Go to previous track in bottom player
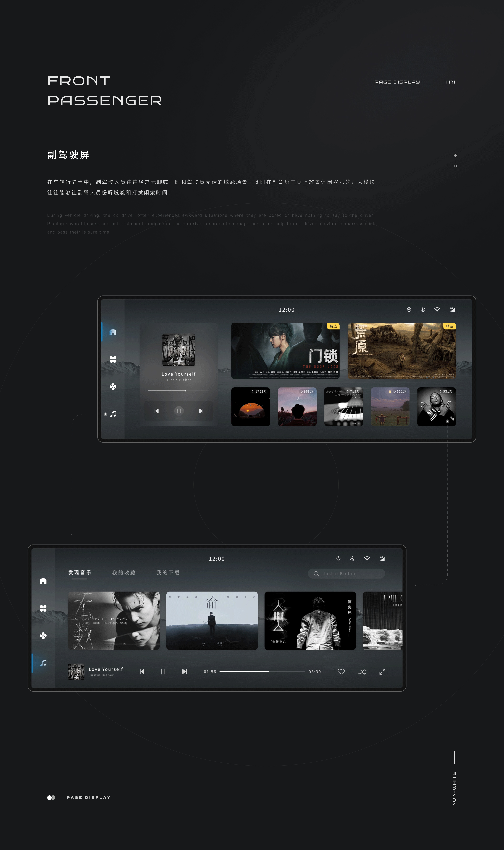The image size is (504, 850). point(142,672)
